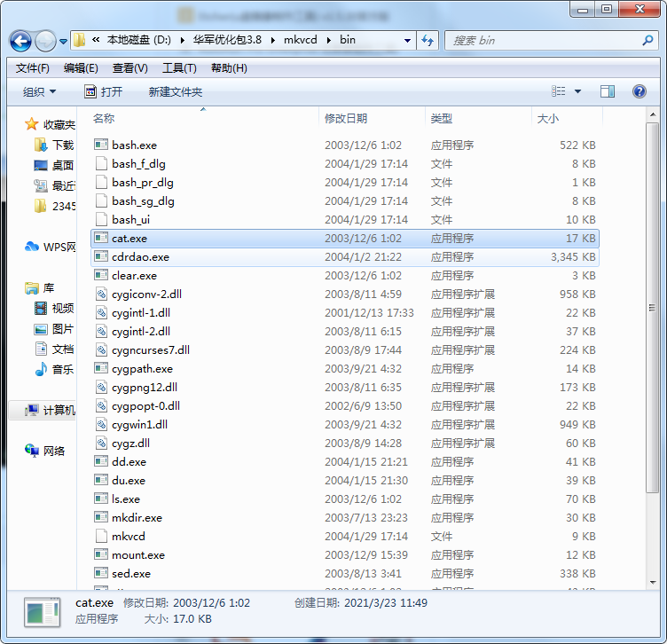
Task: Sort by the 类型 column header
Action: point(441,118)
